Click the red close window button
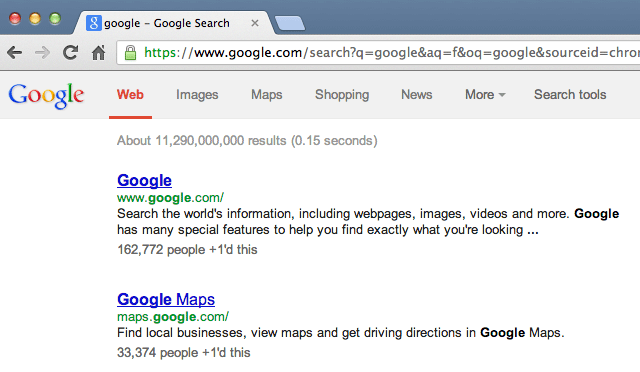The height and width of the screenshot is (372, 640). coord(15,18)
